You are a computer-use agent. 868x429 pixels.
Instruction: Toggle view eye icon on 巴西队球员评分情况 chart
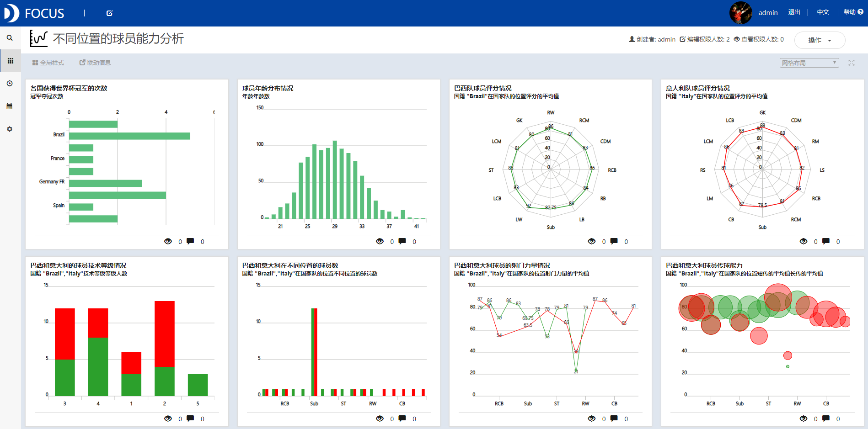[x=591, y=241]
